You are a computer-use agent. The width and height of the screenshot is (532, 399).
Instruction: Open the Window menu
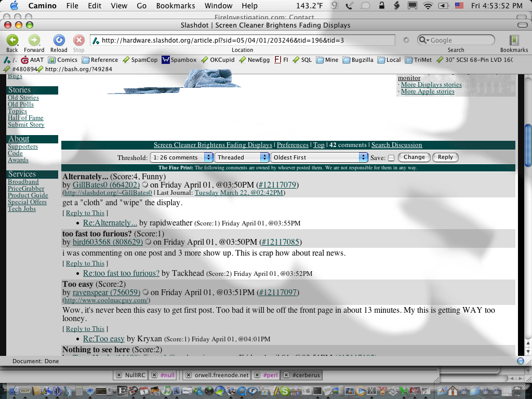click(x=219, y=6)
